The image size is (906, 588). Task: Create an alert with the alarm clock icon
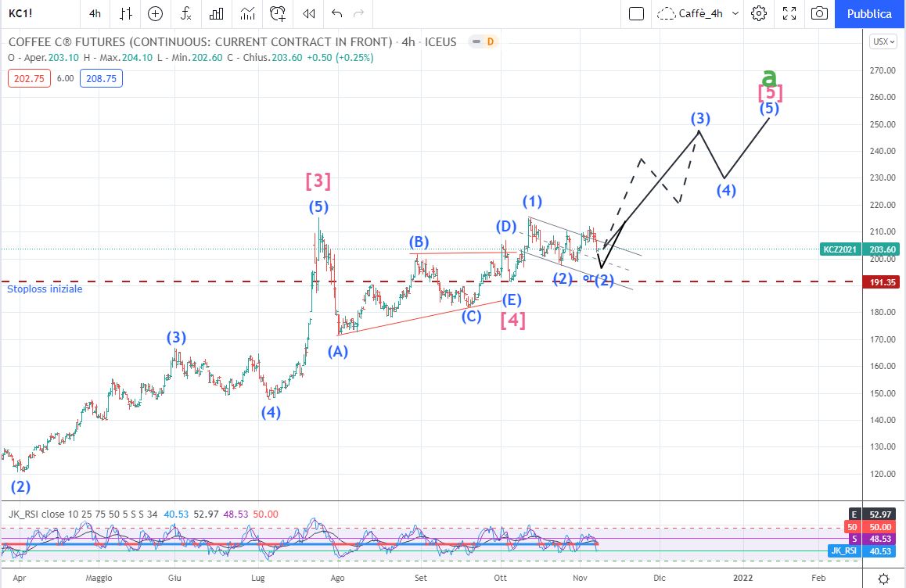[278, 13]
